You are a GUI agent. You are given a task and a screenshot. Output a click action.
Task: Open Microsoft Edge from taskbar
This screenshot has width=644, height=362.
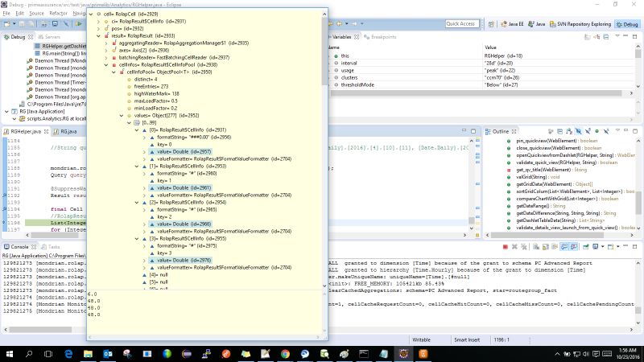[x=68, y=354]
